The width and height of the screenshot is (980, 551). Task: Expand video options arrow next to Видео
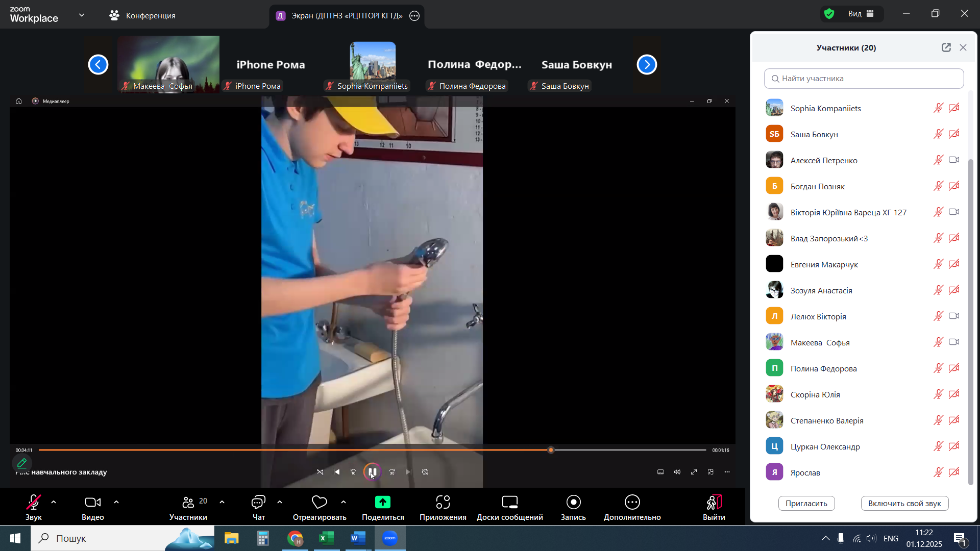tap(116, 502)
